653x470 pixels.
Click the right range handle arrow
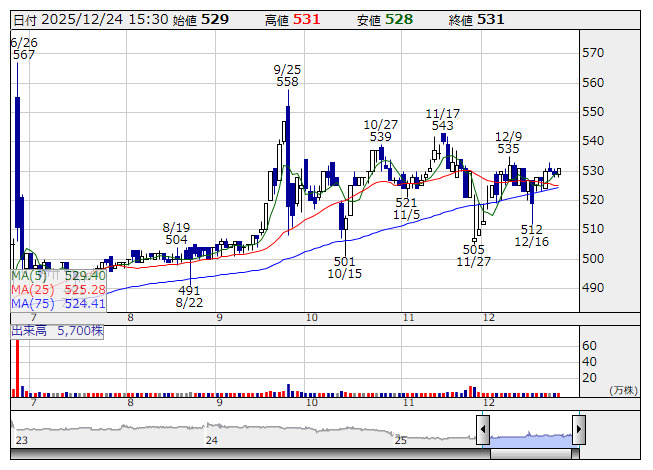pyautogui.click(x=579, y=429)
